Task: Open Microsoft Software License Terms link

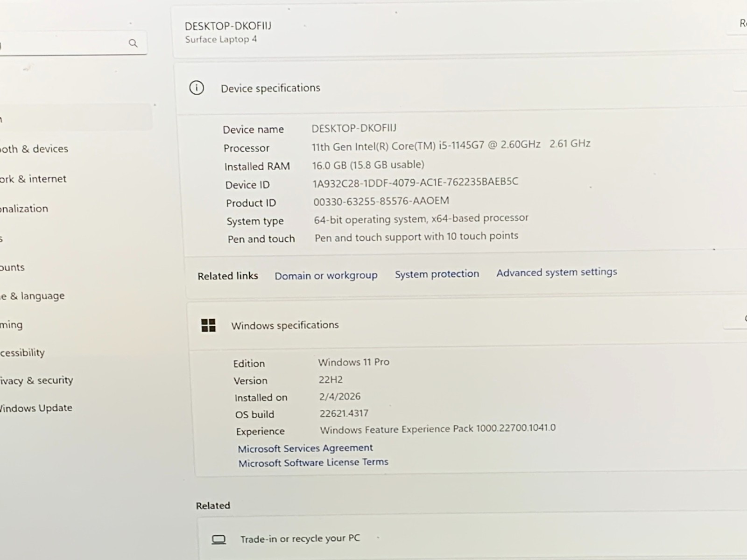Action: pos(313,463)
